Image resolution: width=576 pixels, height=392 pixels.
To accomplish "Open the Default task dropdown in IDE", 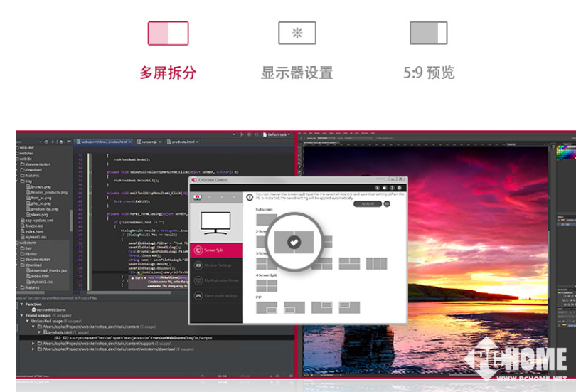I will (277, 135).
